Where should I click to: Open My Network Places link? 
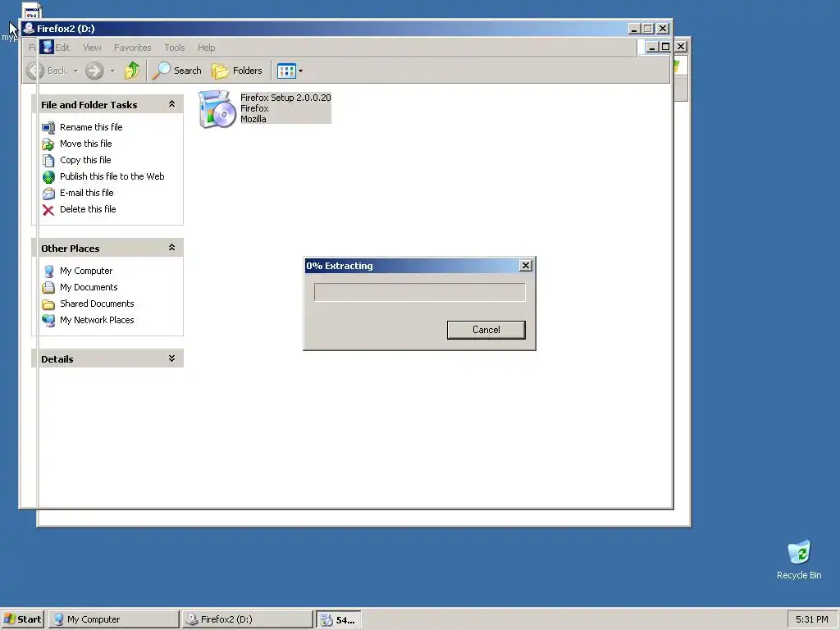coord(97,320)
